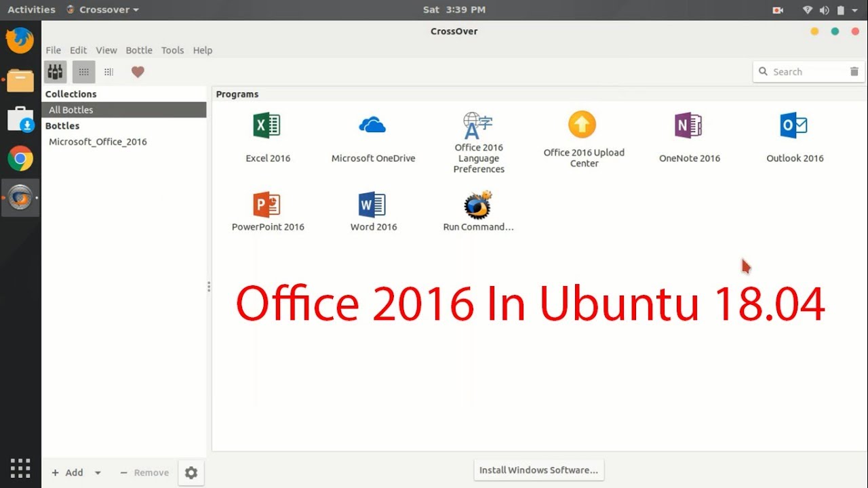Viewport: 868px width, 488px height.
Task: Launch Firefox from the dock
Action: pyautogui.click(x=20, y=41)
